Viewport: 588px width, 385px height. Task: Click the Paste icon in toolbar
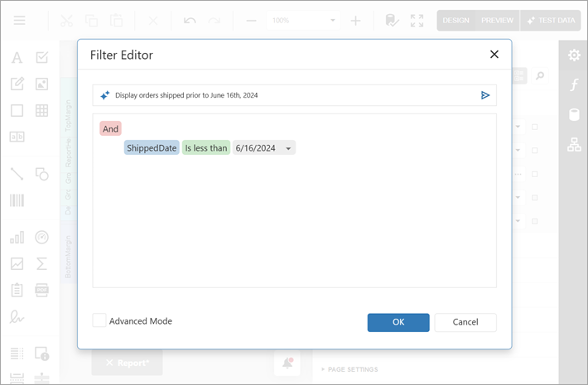(x=116, y=20)
